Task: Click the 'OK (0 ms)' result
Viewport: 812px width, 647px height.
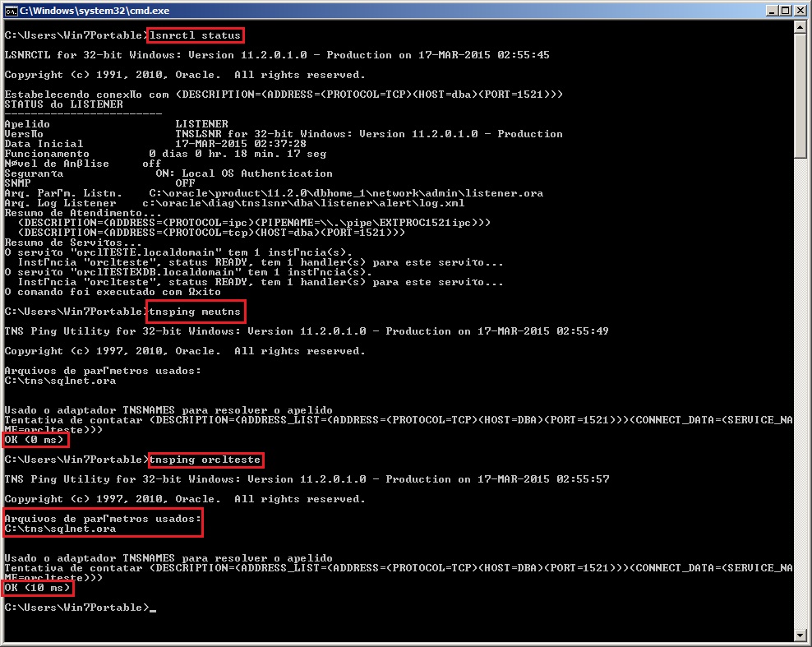Action: pos(36,440)
